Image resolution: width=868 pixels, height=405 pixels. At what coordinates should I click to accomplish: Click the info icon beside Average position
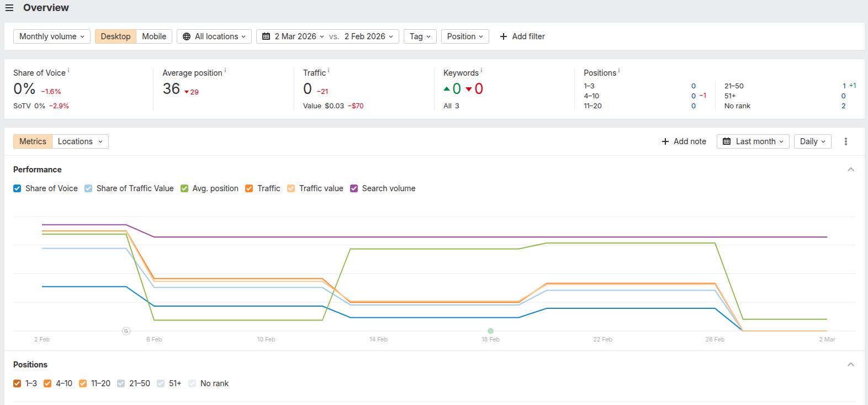225,71
